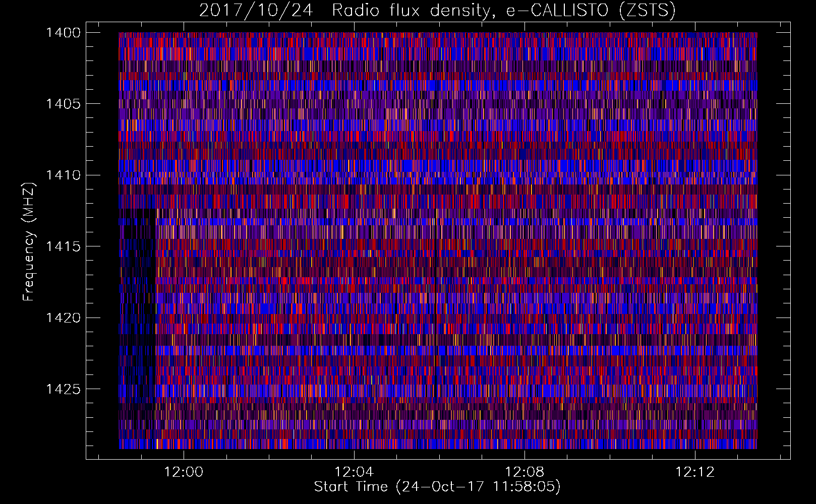Click the plot title '2017/10/24 Radio flux density'

pyautogui.click(x=437, y=10)
